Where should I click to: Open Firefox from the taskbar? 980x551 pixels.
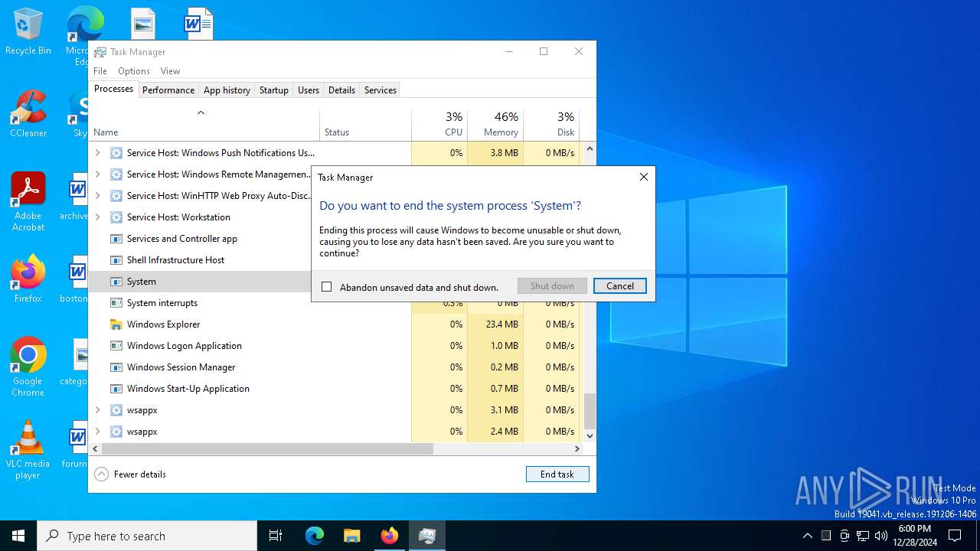pos(389,536)
